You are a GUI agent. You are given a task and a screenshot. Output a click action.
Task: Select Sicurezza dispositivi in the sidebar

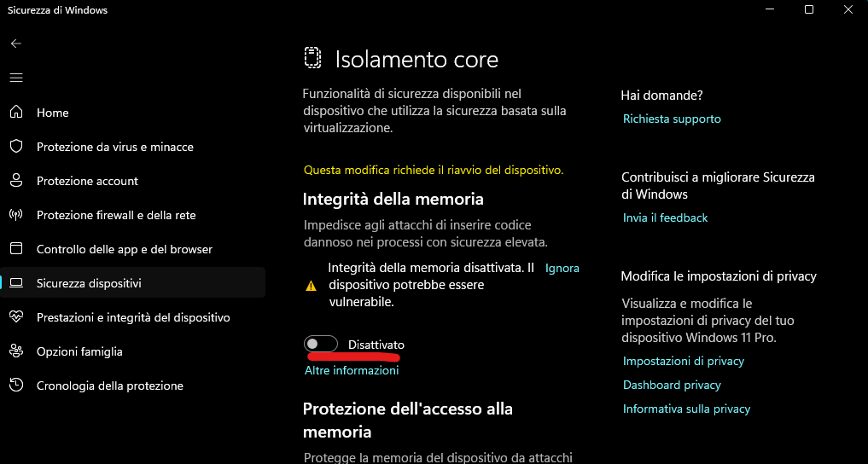tap(89, 283)
